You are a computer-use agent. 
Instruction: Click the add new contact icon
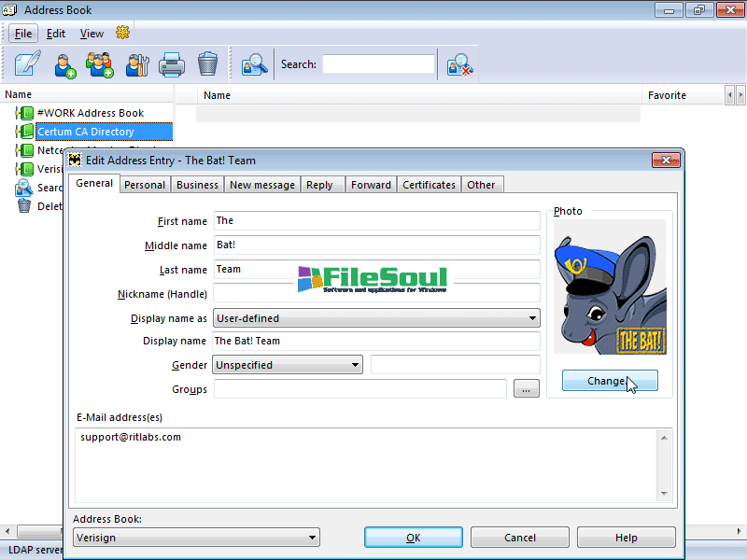(x=64, y=64)
